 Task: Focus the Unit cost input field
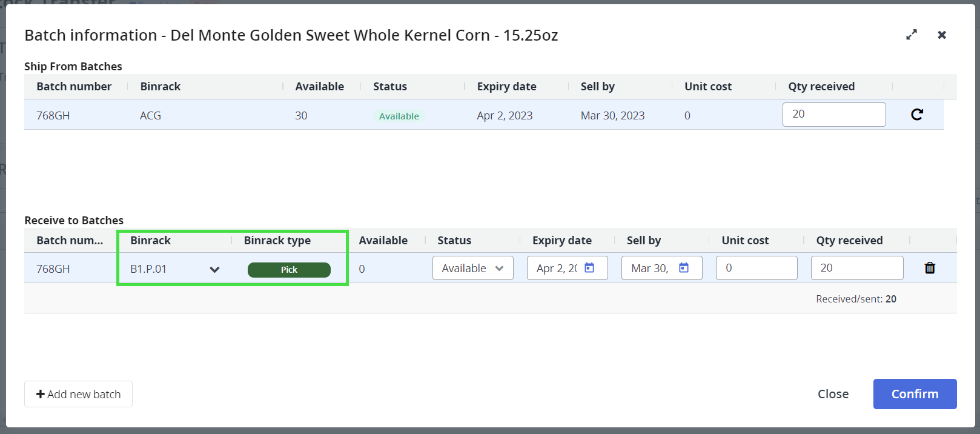tap(756, 268)
